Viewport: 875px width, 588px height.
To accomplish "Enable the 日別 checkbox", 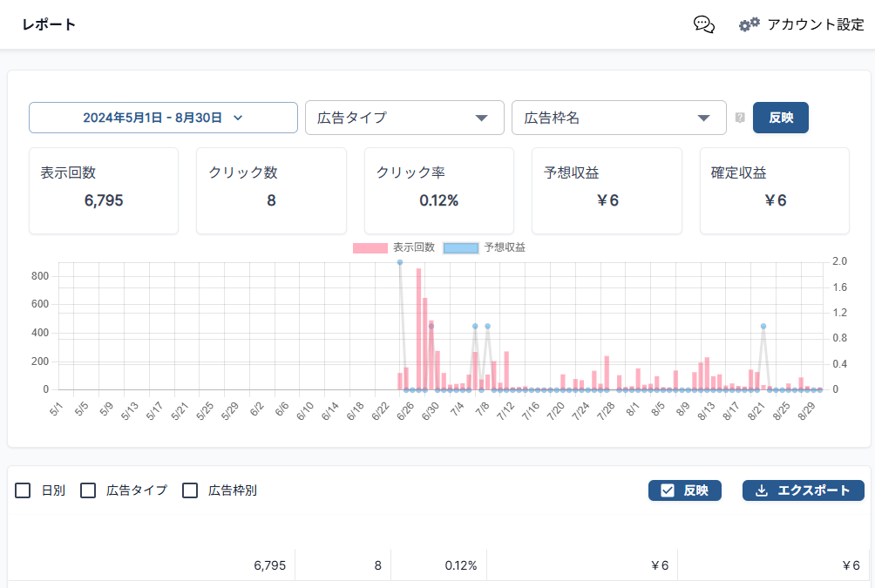I will tap(24, 490).
